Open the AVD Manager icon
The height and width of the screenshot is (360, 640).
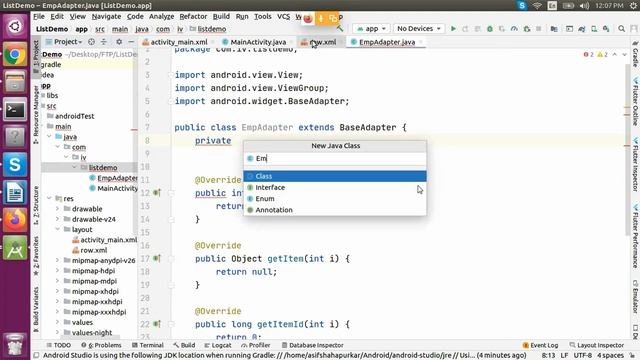coord(594,29)
